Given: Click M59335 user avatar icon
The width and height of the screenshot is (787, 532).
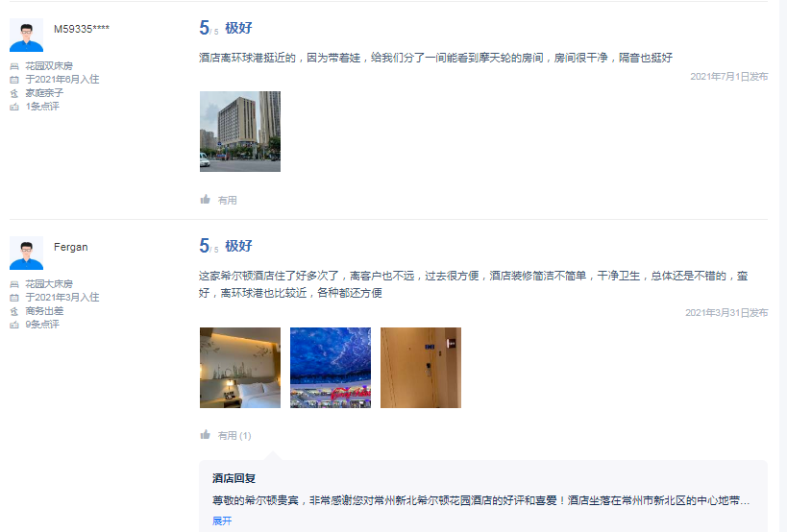Looking at the screenshot, I should [26, 36].
